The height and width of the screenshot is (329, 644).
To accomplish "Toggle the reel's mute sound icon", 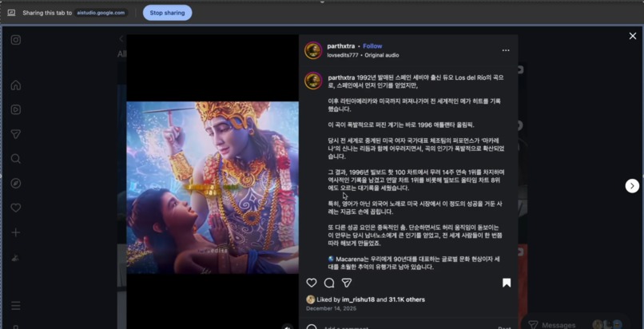I will point(287,327).
